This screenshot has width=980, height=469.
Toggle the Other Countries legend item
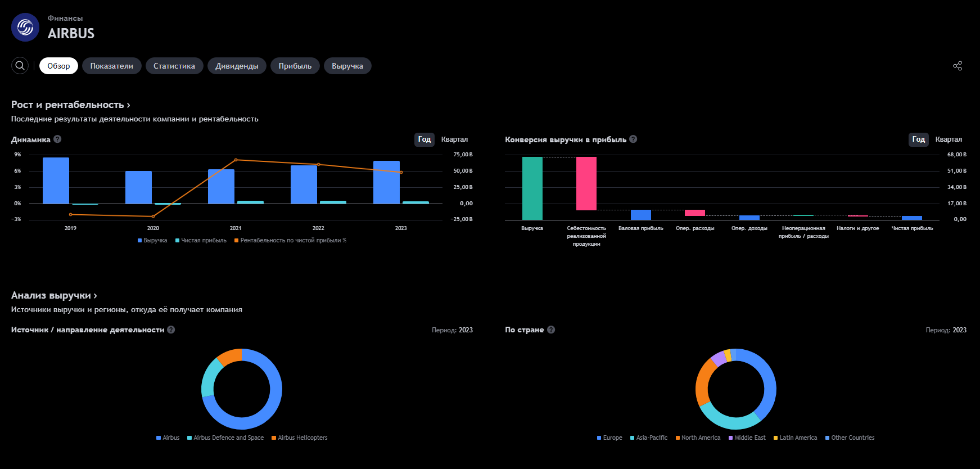click(x=850, y=438)
